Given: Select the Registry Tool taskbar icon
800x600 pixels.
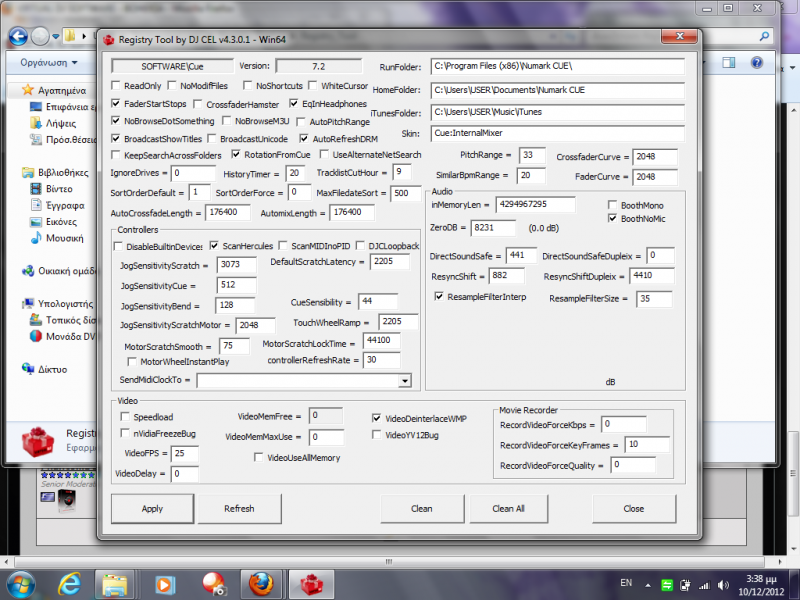Looking at the screenshot, I should 311,584.
